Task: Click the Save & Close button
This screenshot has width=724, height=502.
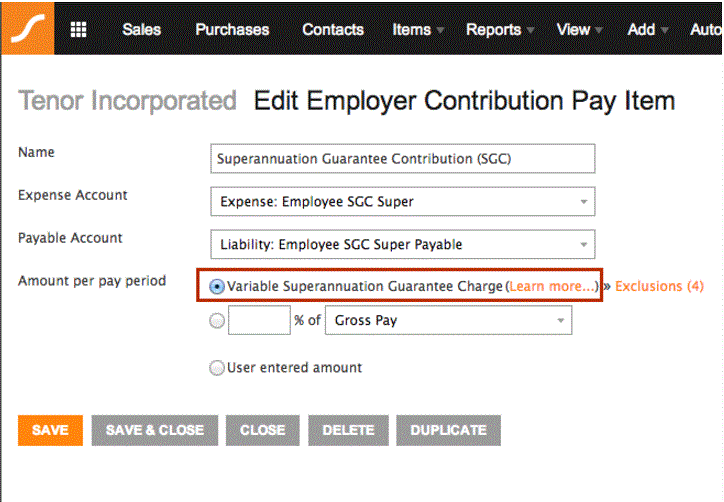Action: click(x=155, y=430)
